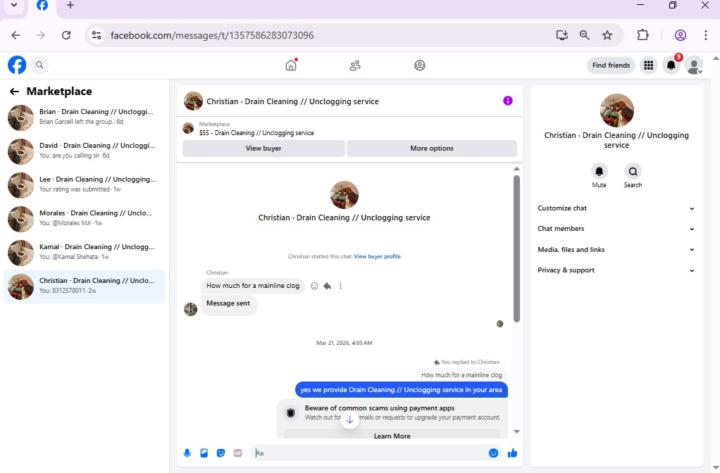Reload the page in browser

coord(66,35)
